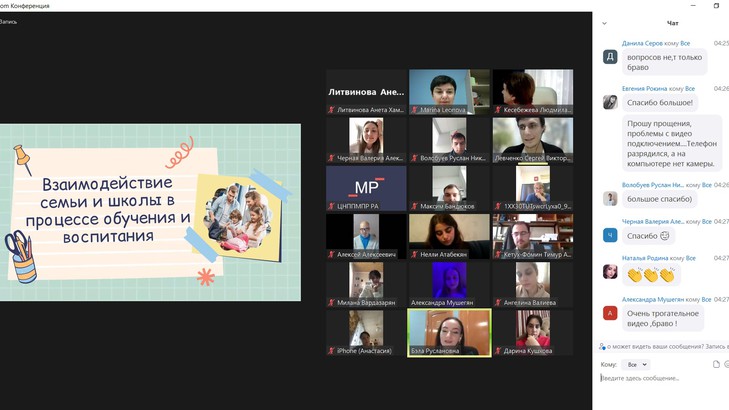Click sender name 'Наталья Родина' in chat
729x410 pixels.
645,258
